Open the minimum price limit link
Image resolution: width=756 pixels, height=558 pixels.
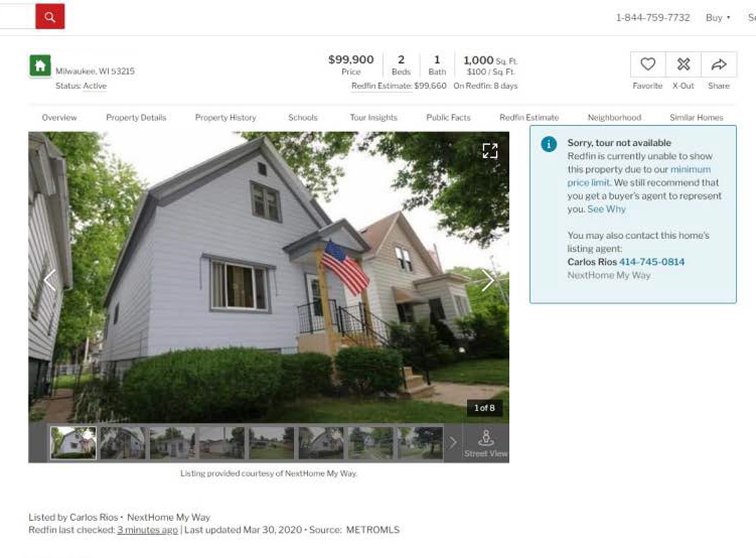[690, 169]
